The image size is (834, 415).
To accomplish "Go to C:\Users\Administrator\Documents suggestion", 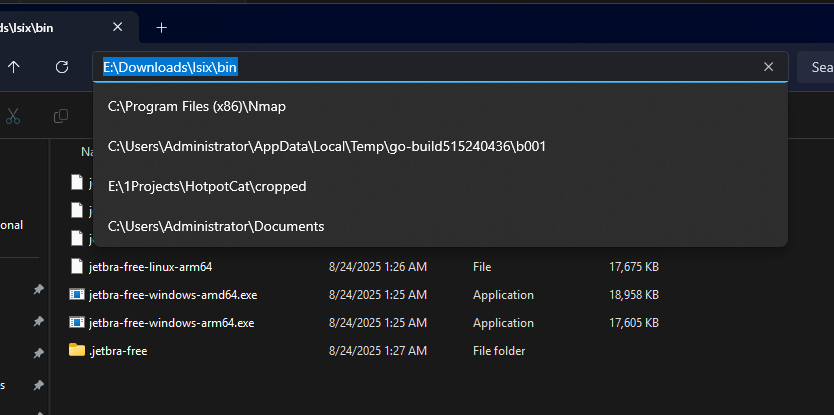I will (216, 226).
